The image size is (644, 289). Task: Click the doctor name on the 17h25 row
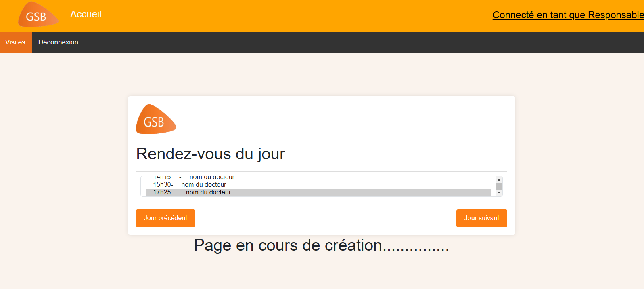(208, 192)
